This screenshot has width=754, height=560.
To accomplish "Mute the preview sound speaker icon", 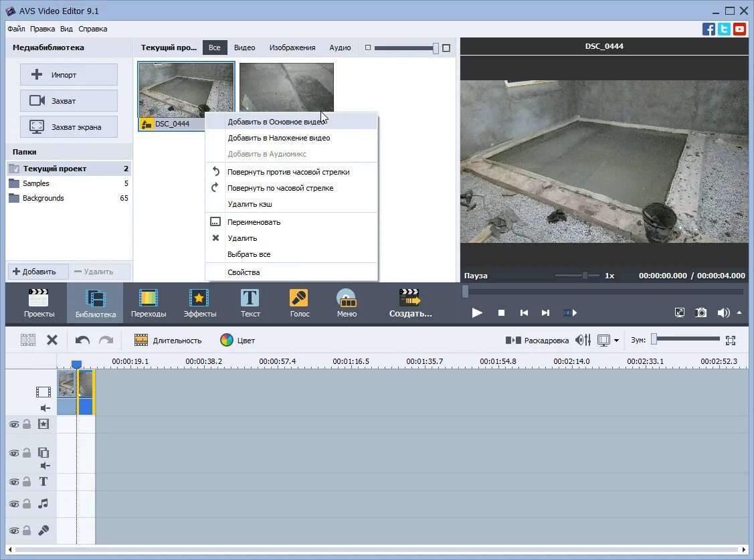I will click(x=723, y=313).
